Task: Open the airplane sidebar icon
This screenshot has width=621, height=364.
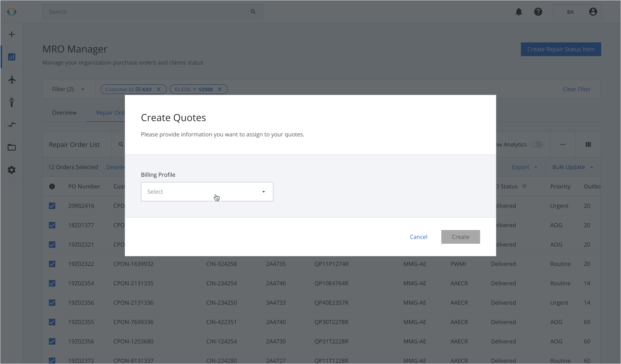Action: [x=12, y=79]
